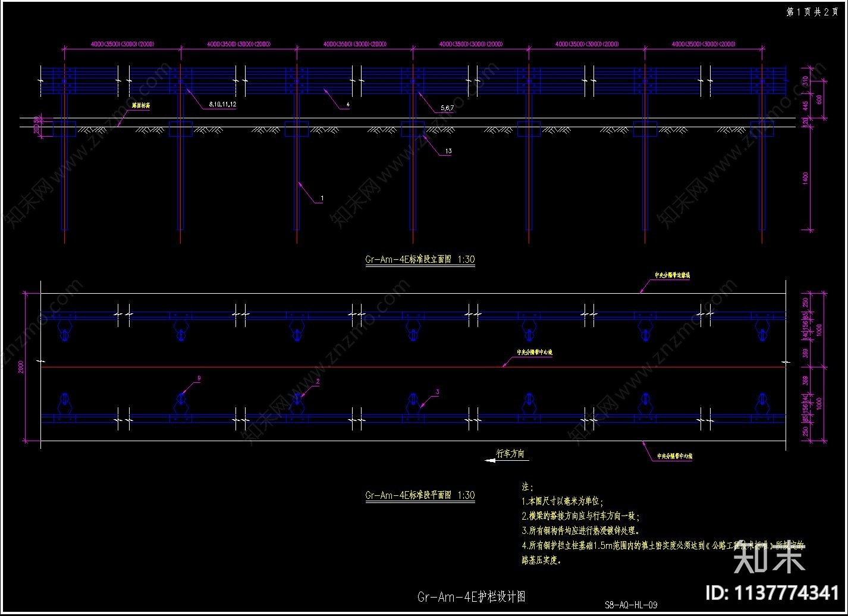Click the notes heading "注:"

tap(526, 488)
